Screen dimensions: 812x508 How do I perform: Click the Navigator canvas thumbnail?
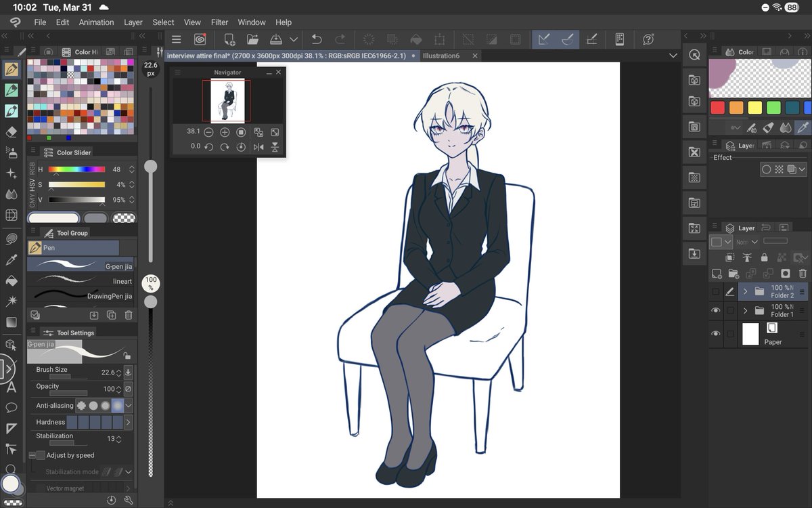click(x=226, y=100)
